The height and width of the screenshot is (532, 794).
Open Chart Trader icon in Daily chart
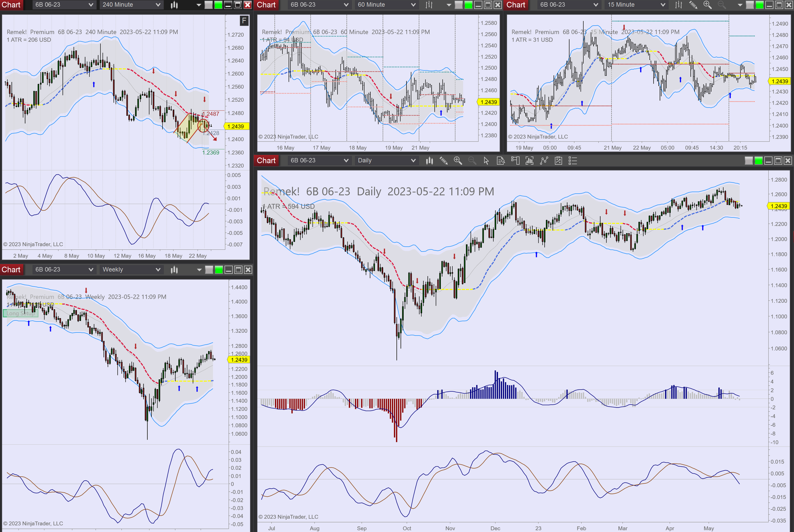point(515,161)
